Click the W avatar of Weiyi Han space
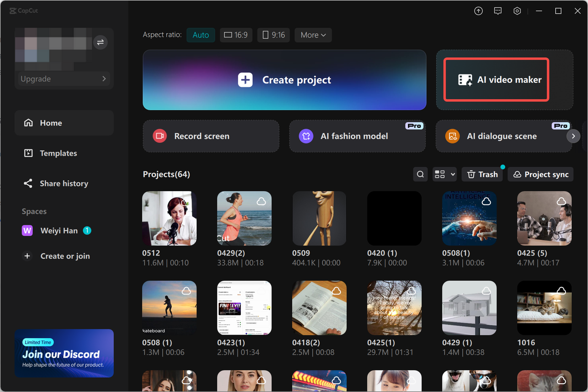This screenshot has width=588, height=392. point(27,230)
